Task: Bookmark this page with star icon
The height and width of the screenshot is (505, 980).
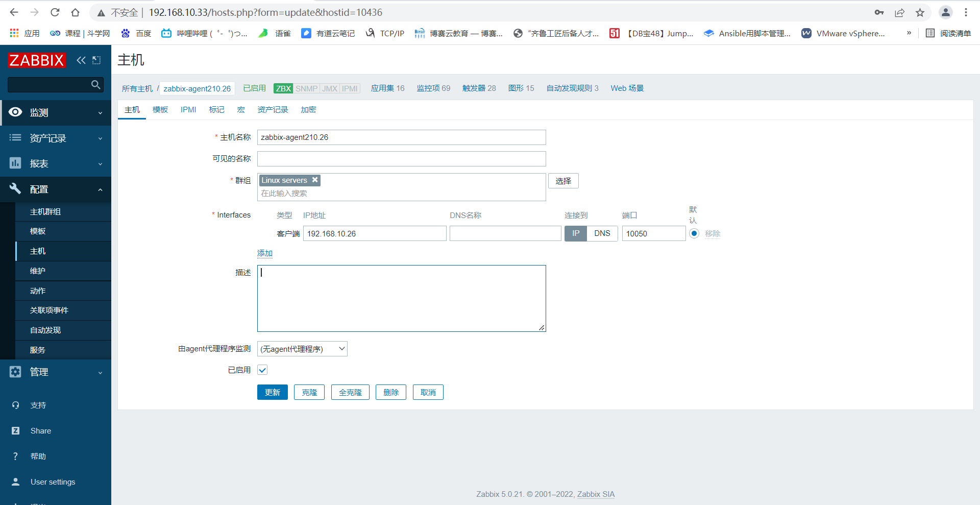Action: tap(920, 12)
